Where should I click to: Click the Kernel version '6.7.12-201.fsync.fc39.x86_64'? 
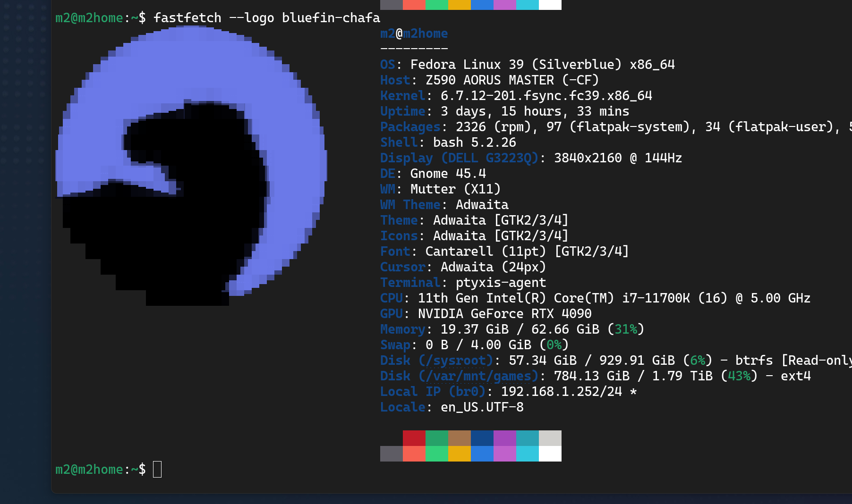coord(546,96)
